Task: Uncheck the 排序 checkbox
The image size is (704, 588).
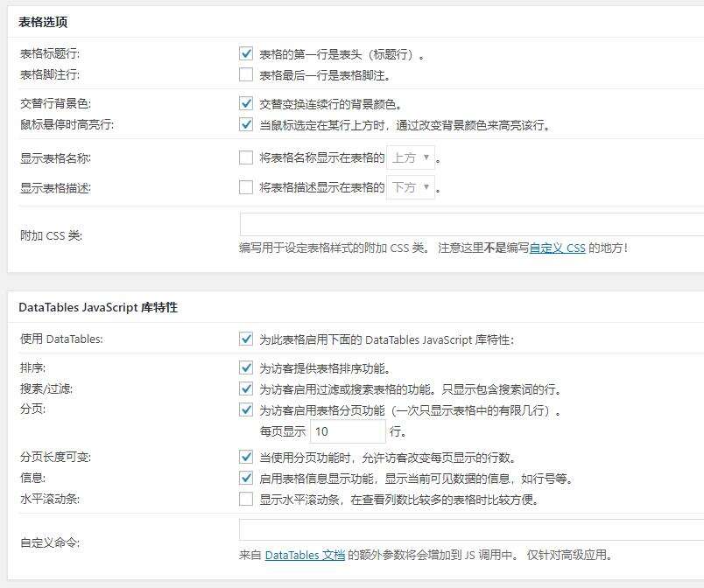Action: (x=246, y=368)
